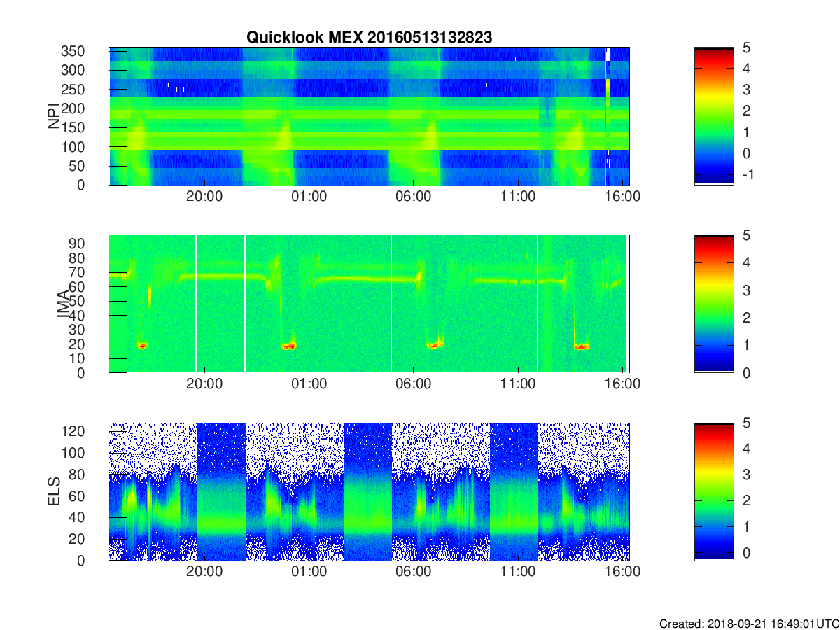
Task: Click the 01:00 tick under the ELS panel
Action: tap(309, 572)
